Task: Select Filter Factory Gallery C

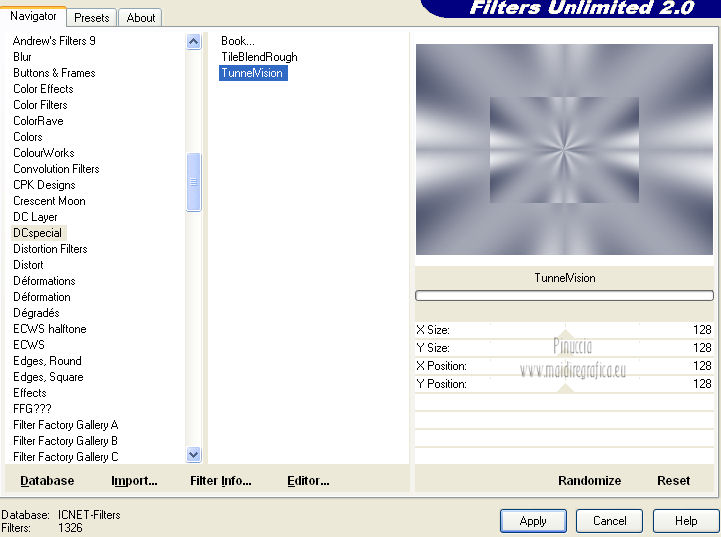Action: point(66,457)
